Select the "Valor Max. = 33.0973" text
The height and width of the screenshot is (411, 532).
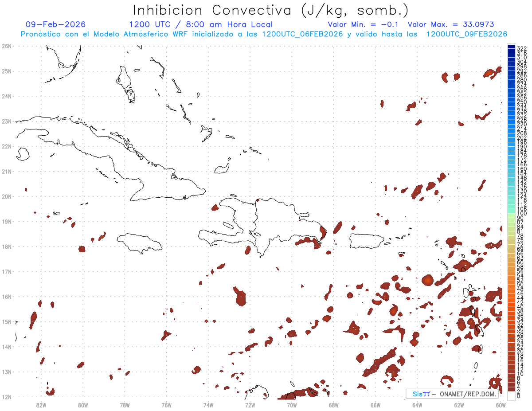click(451, 24)
